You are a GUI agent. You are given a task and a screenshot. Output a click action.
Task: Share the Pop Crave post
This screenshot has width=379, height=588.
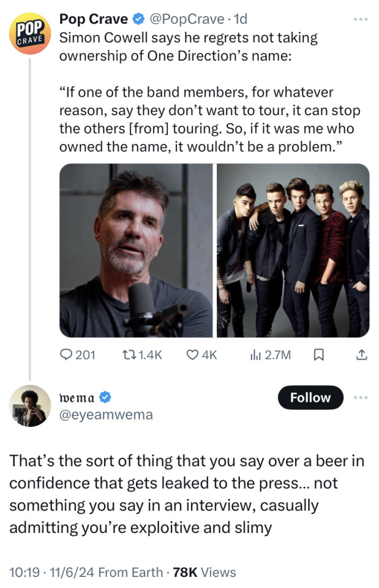point(361,355)
